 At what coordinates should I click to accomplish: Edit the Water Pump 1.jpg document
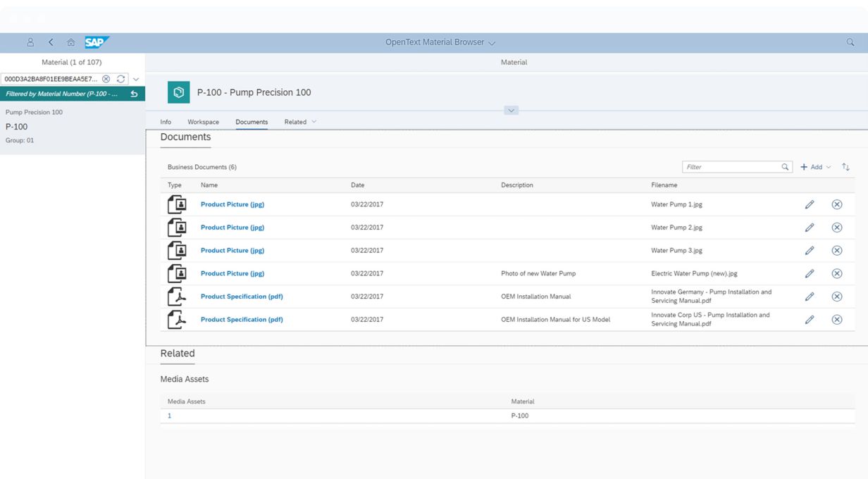point(810,204)
